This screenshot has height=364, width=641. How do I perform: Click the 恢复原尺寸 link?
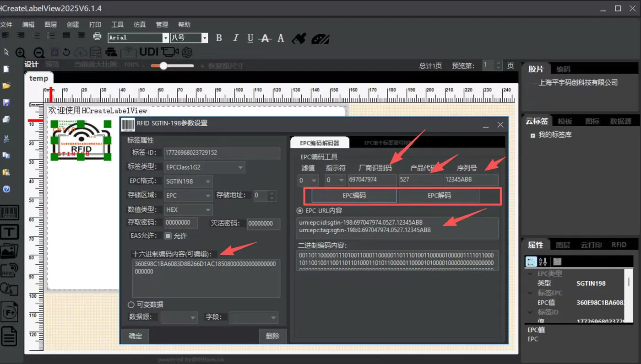click(225, 66)
